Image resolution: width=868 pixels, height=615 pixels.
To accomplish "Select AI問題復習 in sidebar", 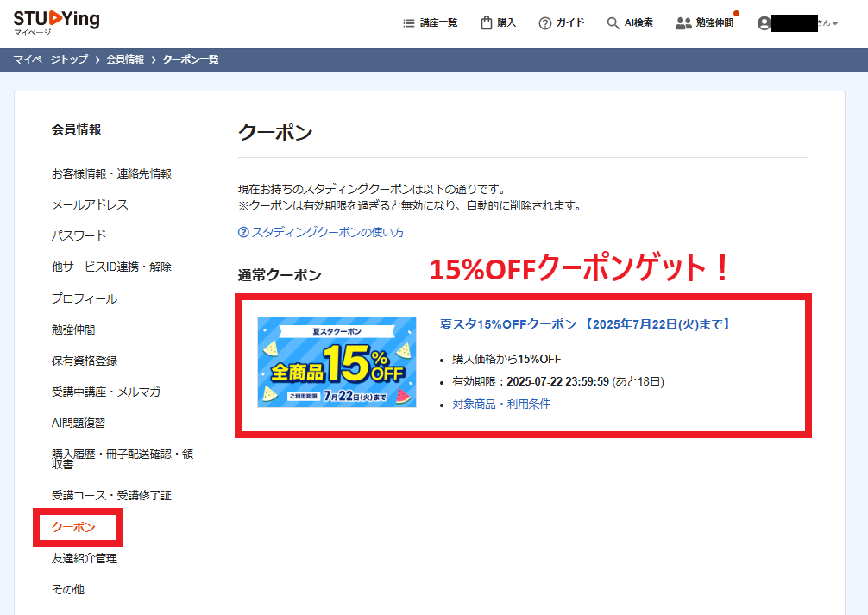I will (78, 423).
